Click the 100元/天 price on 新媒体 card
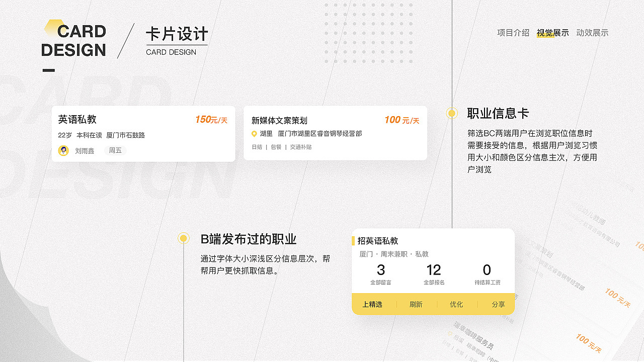This screenshot has height=362, width=644. point(401,120)
